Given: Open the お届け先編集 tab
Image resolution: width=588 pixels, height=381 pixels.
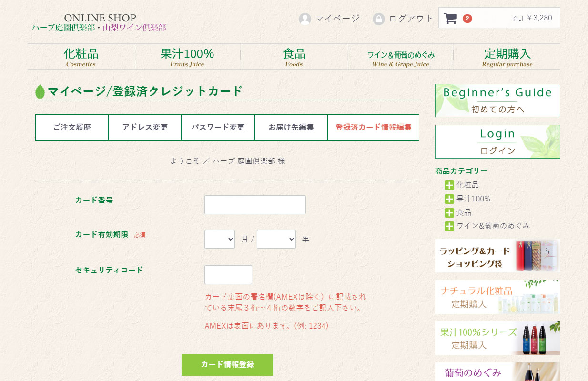Looking at the screenshot, I should point(291,128).
